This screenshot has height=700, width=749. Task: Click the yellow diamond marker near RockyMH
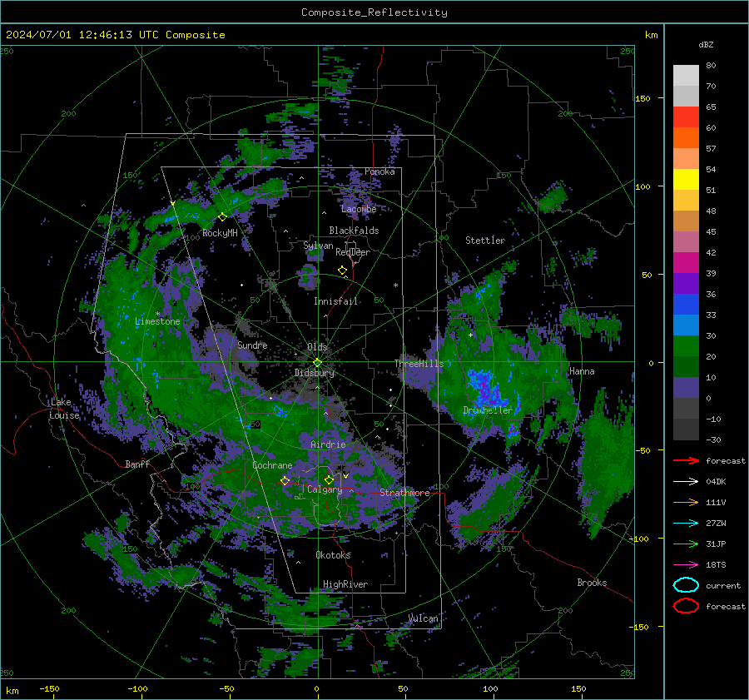point(222,217)
